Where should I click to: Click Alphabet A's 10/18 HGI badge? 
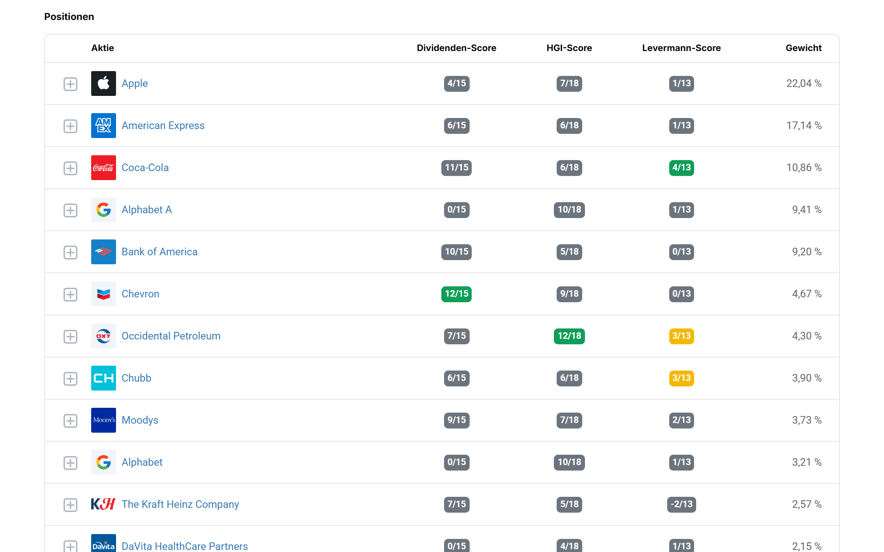click(x=569, y=210)
